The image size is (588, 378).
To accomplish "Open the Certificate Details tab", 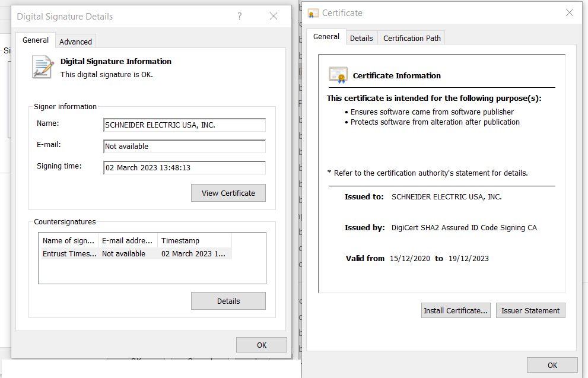I will (x=361, y=38).
